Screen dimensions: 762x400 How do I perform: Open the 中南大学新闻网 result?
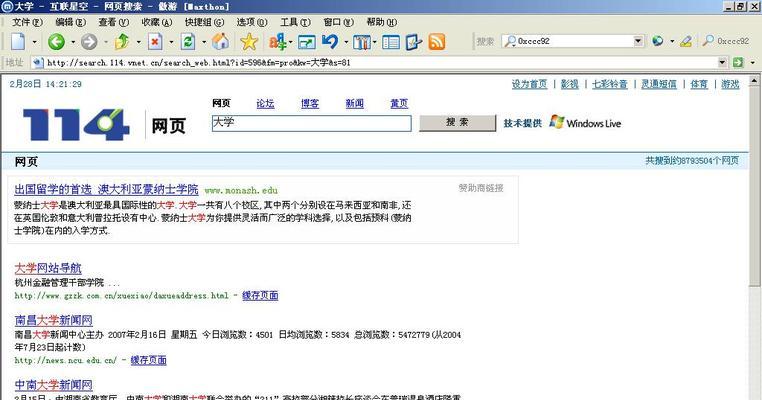pos(53,385)
